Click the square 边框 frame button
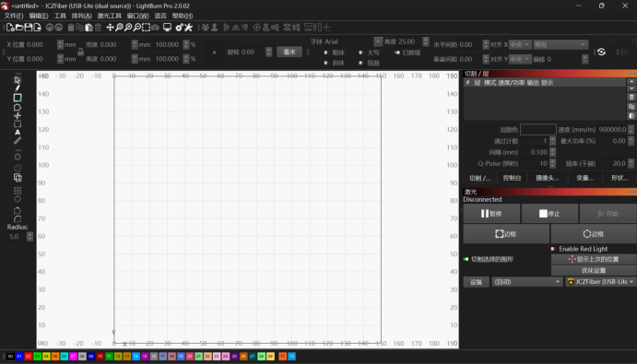Image resolution: width=637 pixels, height=364 pixels. 506,234
